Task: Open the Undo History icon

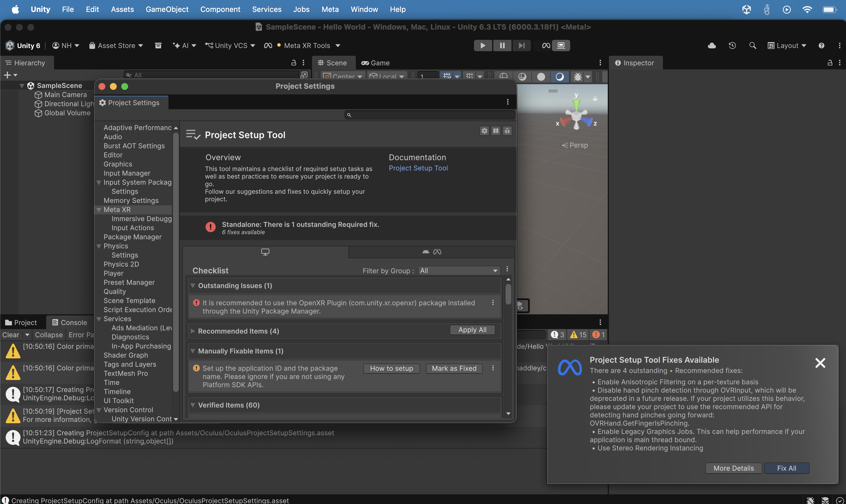Action: [732, 46]
